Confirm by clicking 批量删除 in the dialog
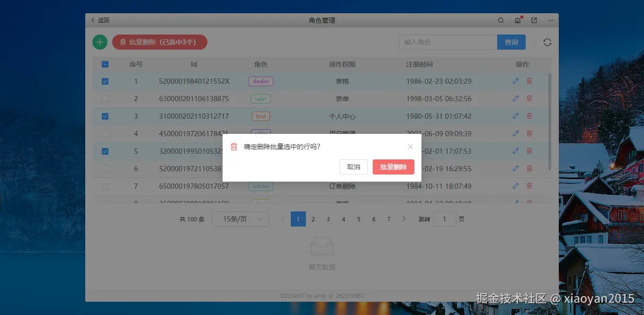644x315 pixels. (393, 166)
